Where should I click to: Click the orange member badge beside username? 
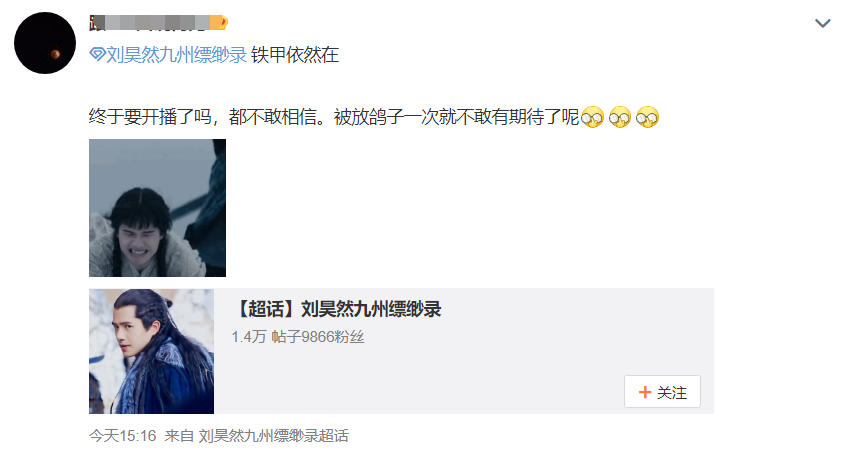219,23
